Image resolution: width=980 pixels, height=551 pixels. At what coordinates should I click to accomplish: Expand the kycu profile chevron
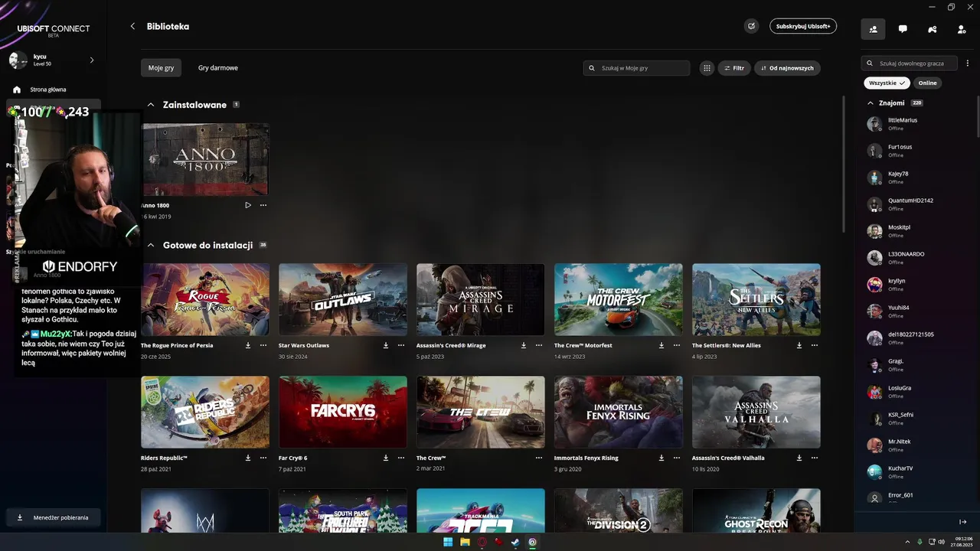pyautogui.click(x=92, y=60)
